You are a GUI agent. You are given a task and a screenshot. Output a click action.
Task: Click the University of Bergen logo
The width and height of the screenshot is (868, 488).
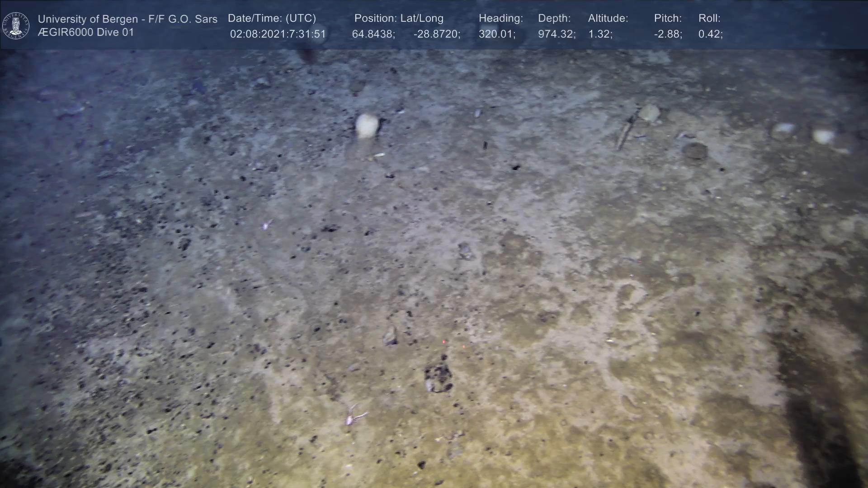(x=16, y=25)
